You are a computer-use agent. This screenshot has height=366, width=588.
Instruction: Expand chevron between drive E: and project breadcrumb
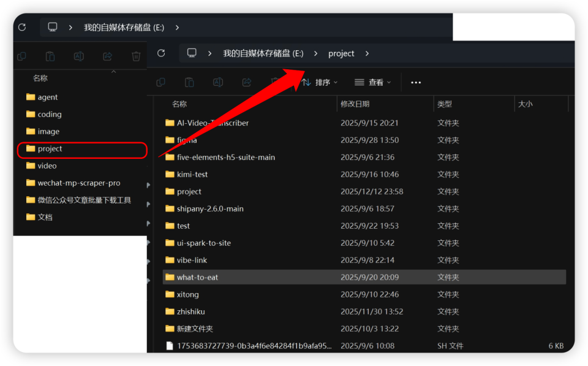[x=316, y=53]
